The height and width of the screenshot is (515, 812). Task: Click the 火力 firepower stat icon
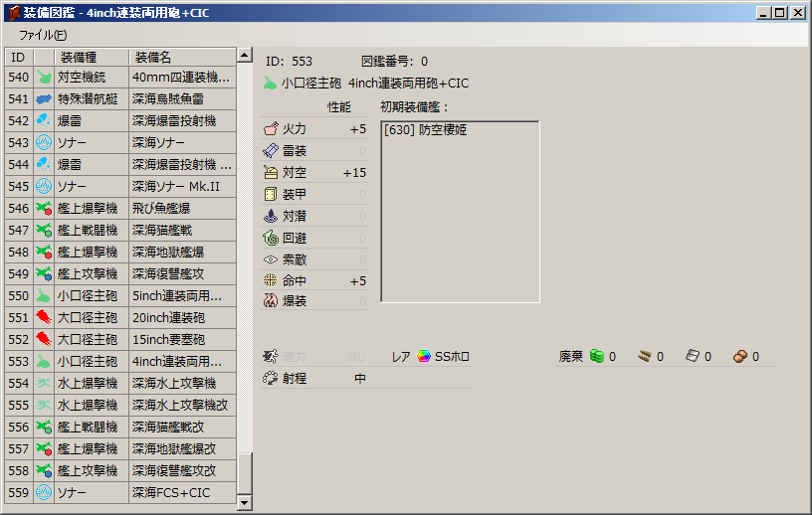click(x=271, y=129)
